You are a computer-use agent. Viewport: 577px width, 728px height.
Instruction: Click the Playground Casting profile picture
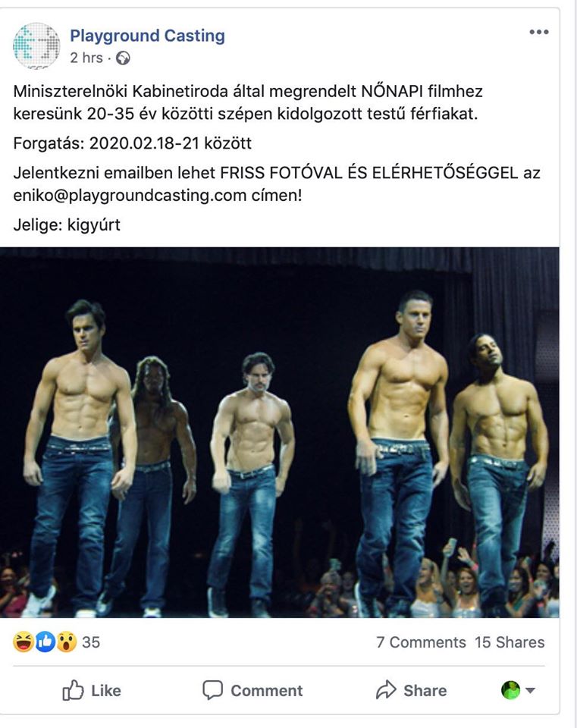(x=36, y=45)
